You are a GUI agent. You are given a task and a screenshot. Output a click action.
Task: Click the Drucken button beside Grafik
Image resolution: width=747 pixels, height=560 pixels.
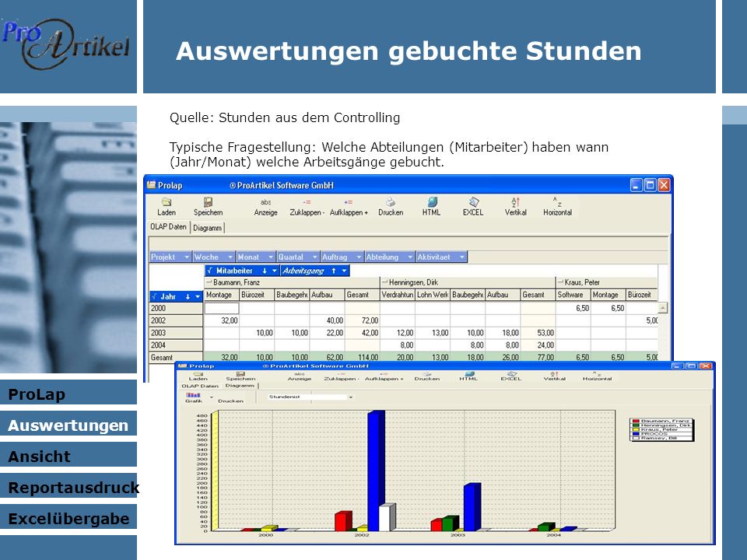(230, 401)
